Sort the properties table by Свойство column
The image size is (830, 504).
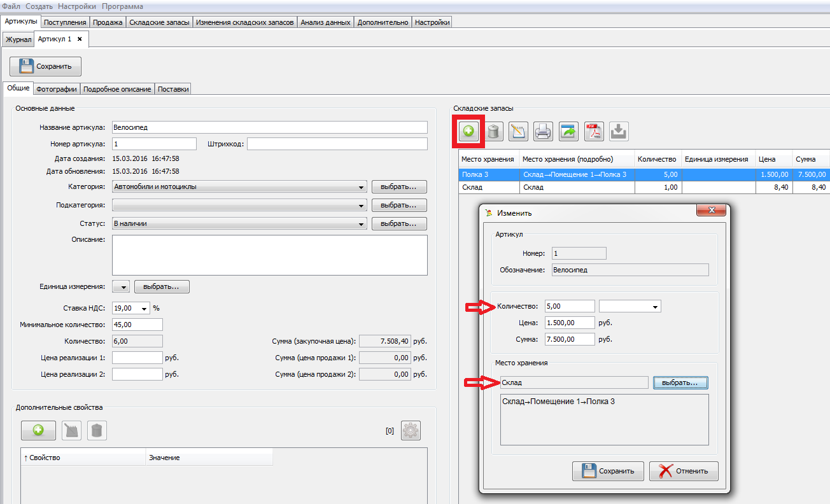[83, 458]
